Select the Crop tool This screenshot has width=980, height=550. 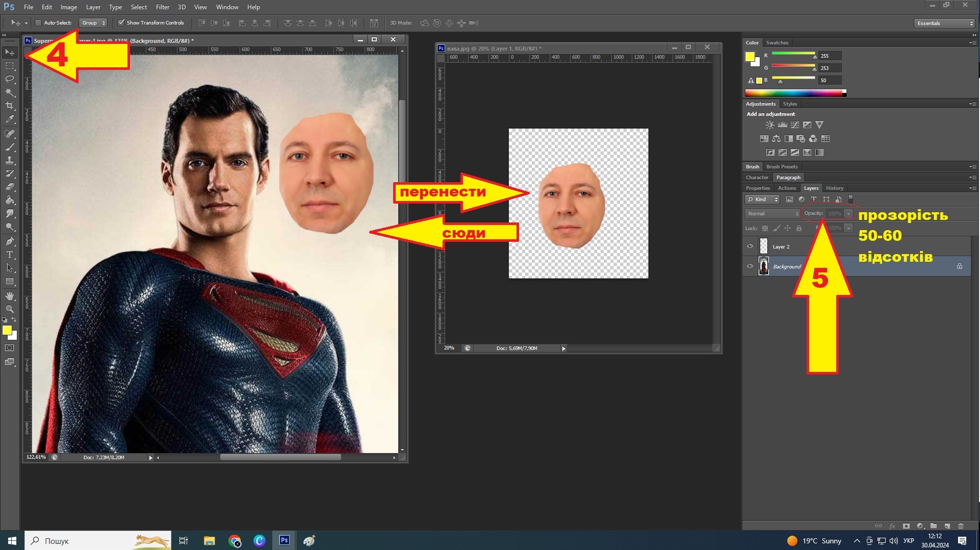tap(10, 106)
